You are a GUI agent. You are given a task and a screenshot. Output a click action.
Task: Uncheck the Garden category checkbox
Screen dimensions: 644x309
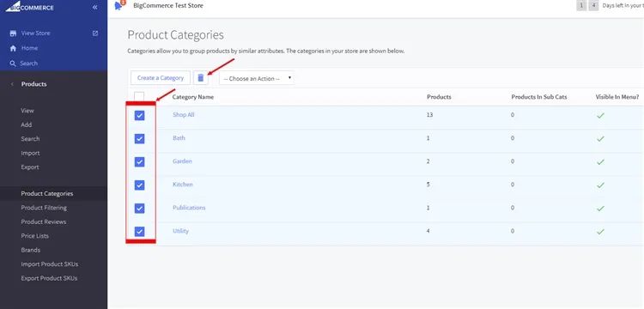(x=140, y=161)
